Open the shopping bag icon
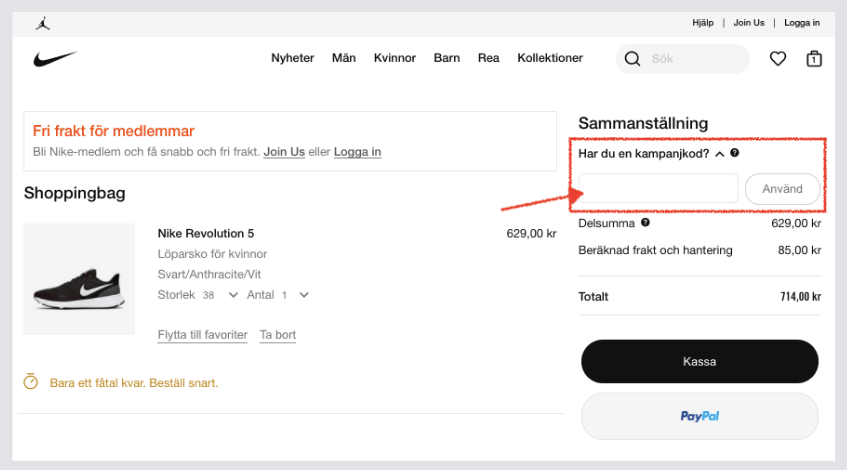This screenshot has height=470, width=847. [814, 58]
